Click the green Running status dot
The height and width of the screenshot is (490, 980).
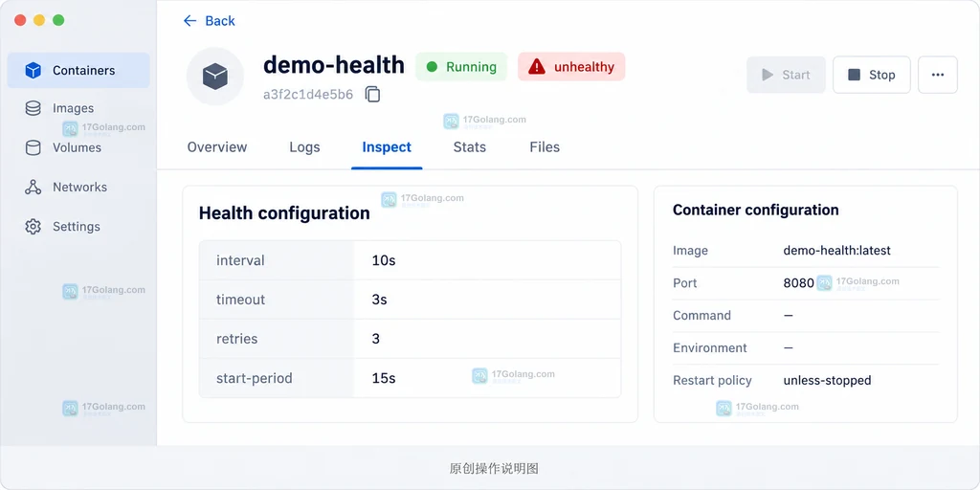[432, 67]
